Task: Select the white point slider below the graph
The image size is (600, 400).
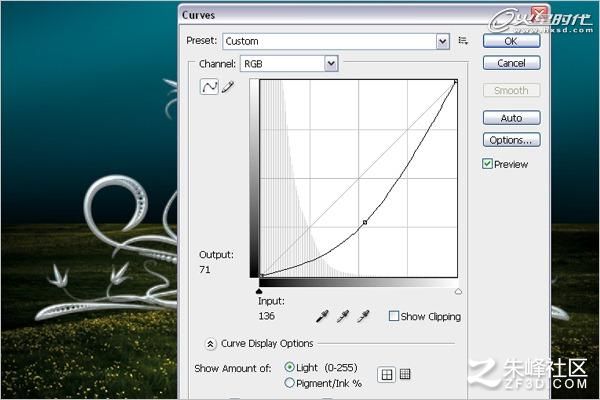Action: click(458, 291)
